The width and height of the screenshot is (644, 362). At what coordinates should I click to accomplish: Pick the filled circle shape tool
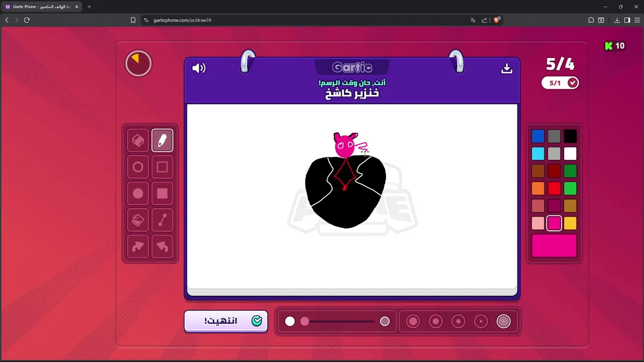click(138, 194)
